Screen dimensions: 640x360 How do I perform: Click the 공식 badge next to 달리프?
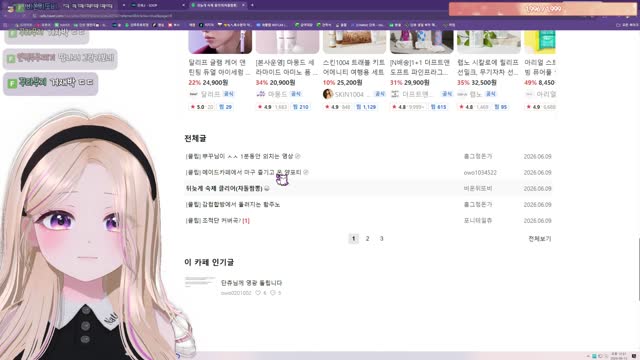[x=229, y=94]
